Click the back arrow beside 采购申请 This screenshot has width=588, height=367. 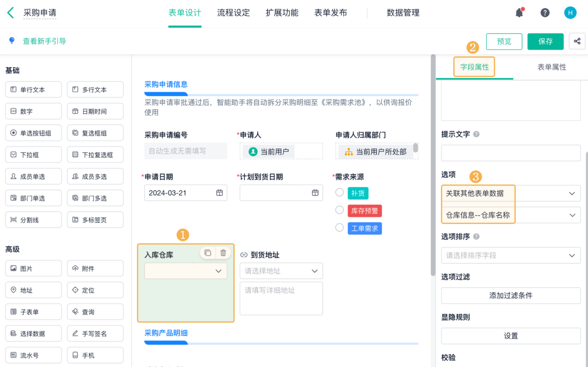(11, 13)
